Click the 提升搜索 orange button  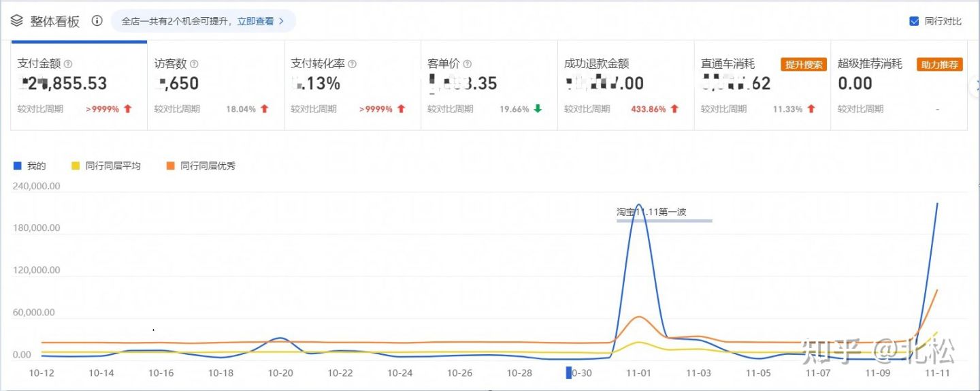point(803,65)
